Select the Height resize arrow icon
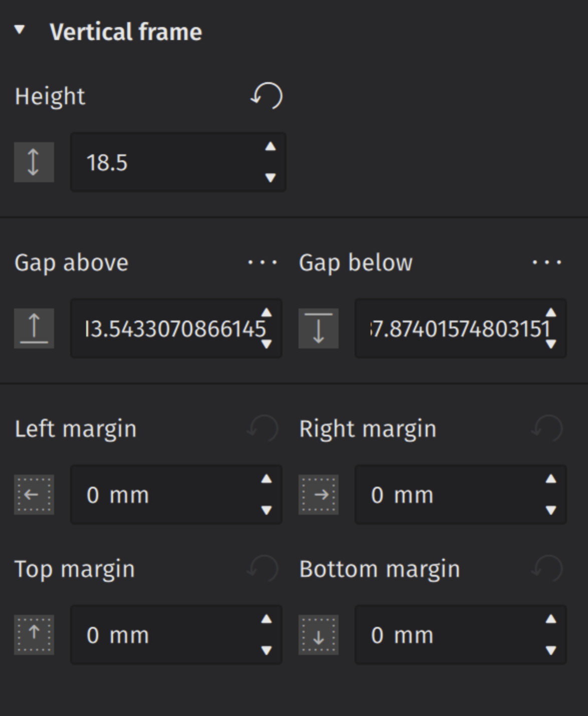 (x=34, y=162)
